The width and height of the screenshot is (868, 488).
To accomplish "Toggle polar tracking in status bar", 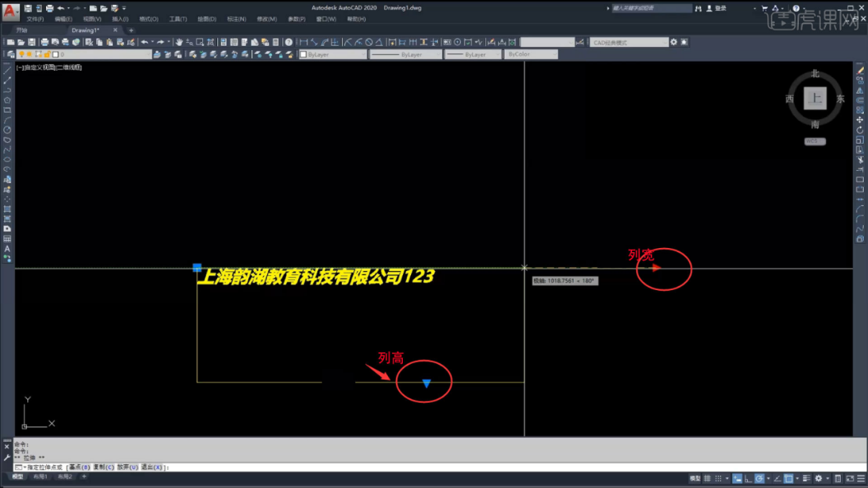I will point(759,479).
